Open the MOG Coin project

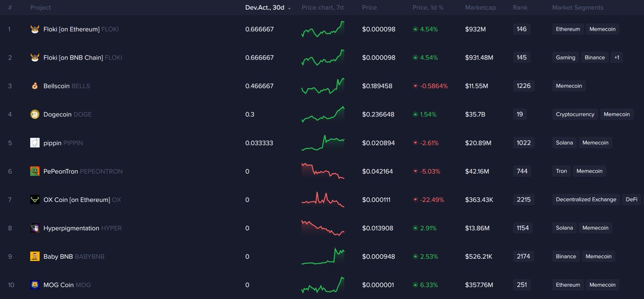(x=67, y=285)
